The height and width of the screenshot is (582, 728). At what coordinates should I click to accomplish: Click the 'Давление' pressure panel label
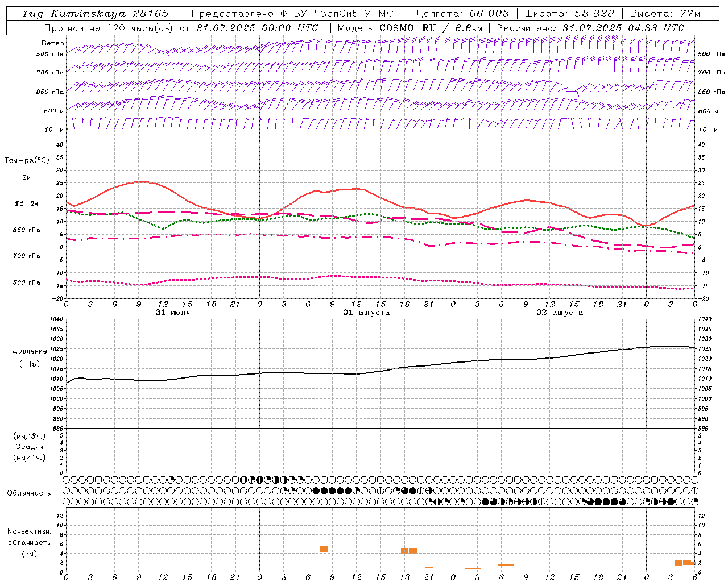pos(30,351)
